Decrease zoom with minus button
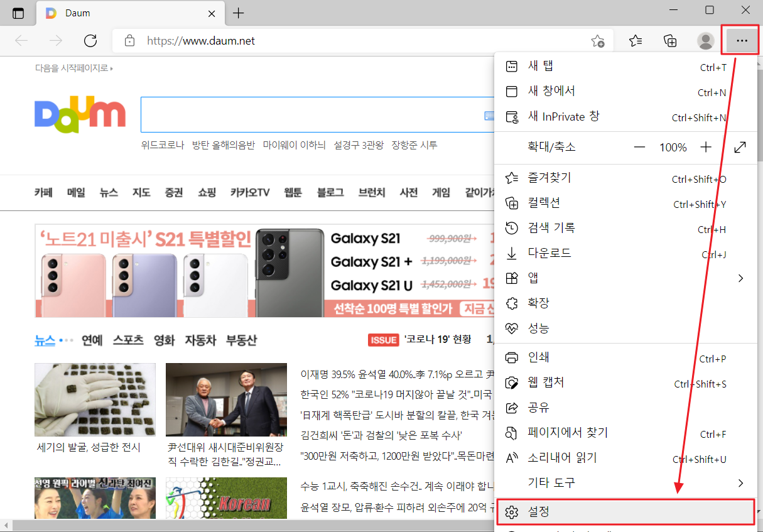Image resolution: width=763 pixels, height=532 pixels. click(x=639, y=147)
